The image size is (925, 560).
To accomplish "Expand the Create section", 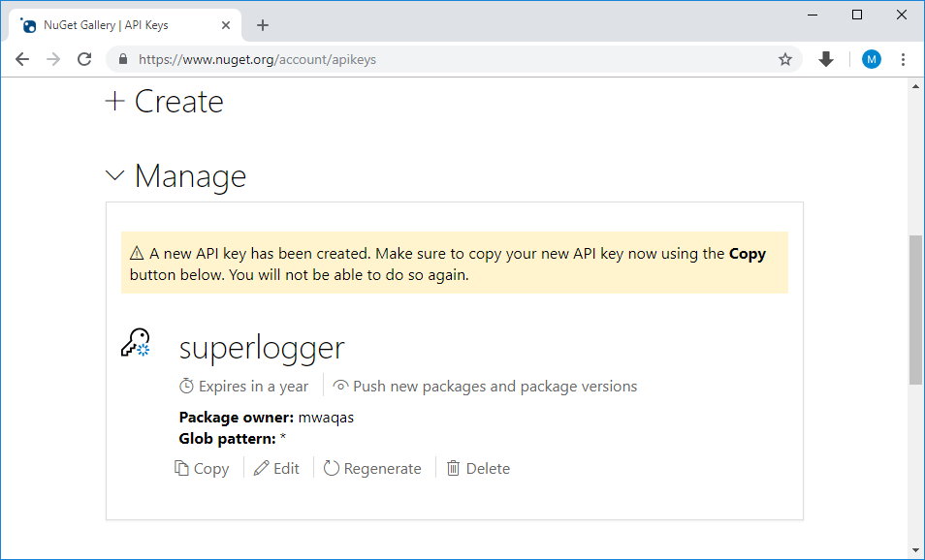I will click(164, 102).
